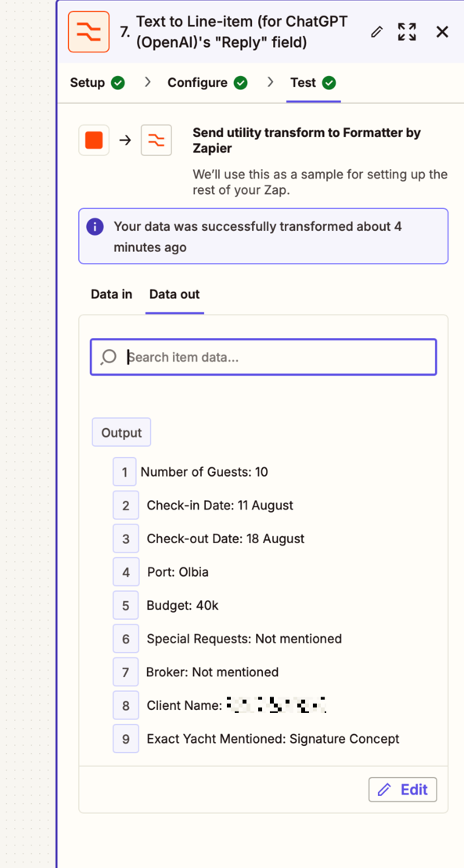This screenshot has height=868, width=464.
Task: Select the Data out tab
Action: pyautogui.click(x=174, y=294)
